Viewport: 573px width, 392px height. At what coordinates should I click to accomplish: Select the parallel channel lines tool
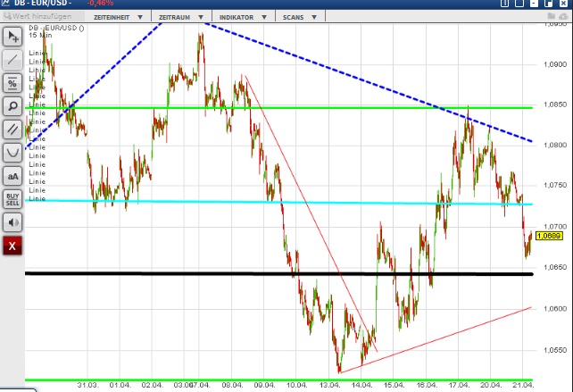coord(12,129)
